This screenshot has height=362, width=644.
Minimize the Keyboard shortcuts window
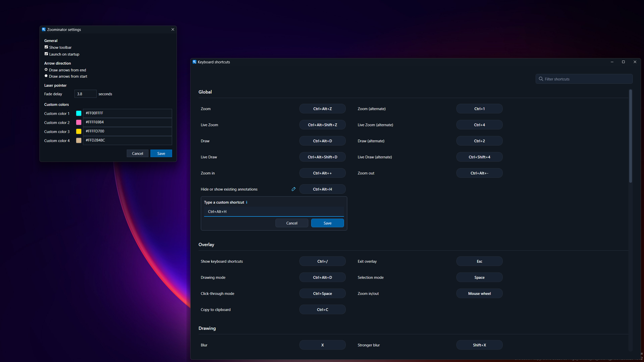point(612,62)
